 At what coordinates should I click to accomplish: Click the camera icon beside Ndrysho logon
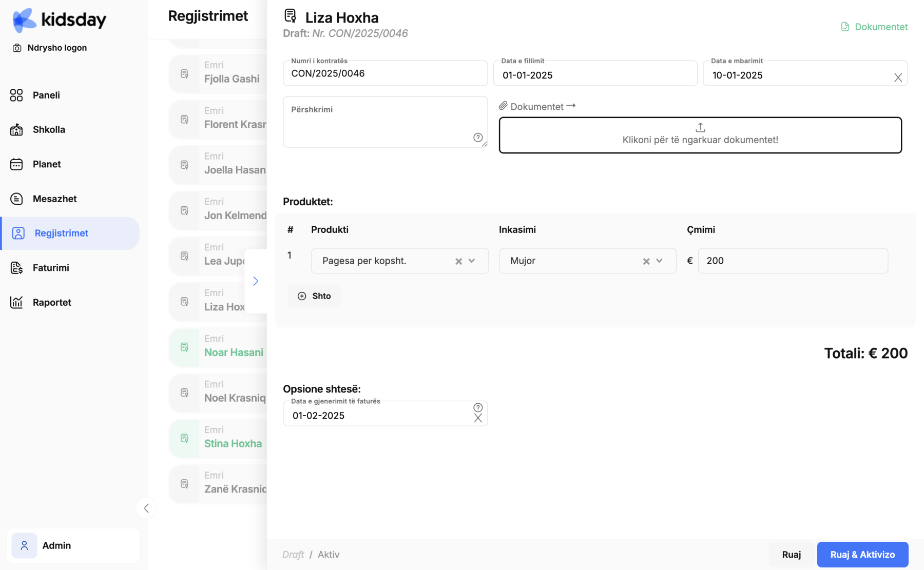click(17, 48)
